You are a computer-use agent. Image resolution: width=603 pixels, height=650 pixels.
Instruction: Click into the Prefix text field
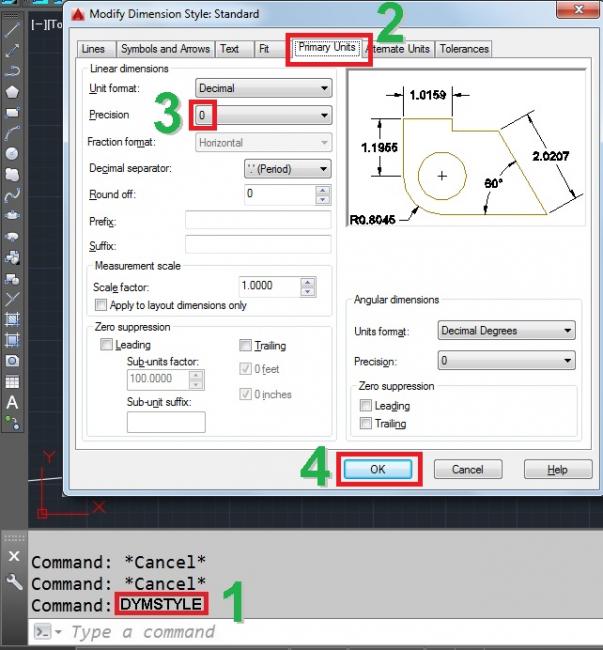[257, 220]
